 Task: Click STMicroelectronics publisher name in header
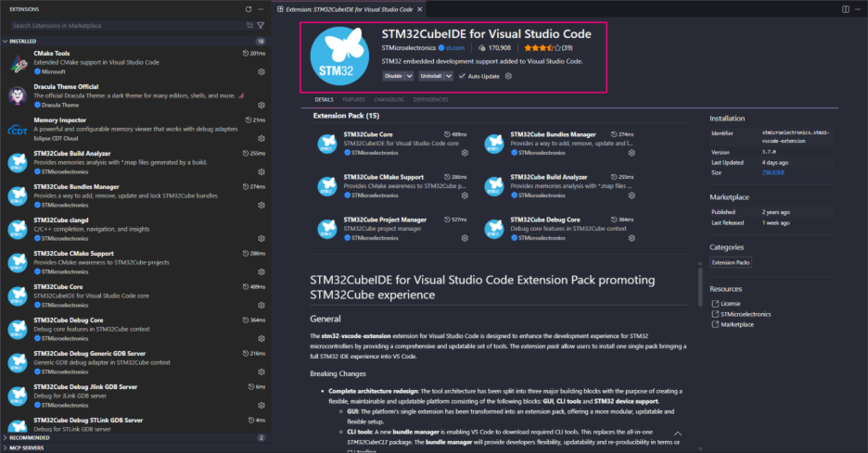click(x=409, y=48)
